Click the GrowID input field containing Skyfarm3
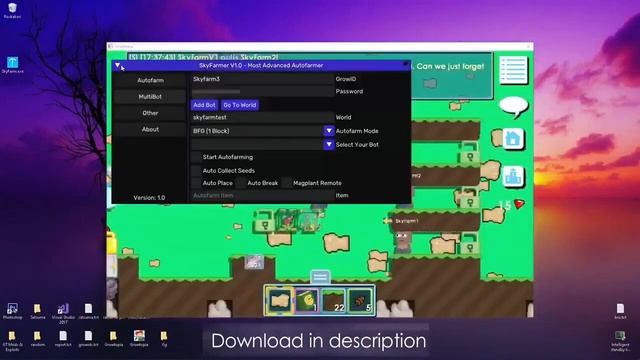 click(x=262, y=79)
